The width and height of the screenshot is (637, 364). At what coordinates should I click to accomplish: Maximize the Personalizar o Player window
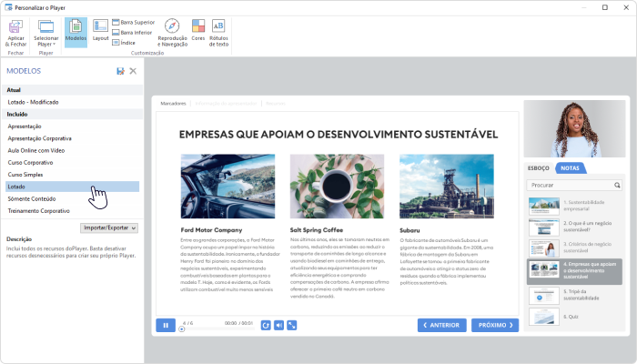click(605, 7)
